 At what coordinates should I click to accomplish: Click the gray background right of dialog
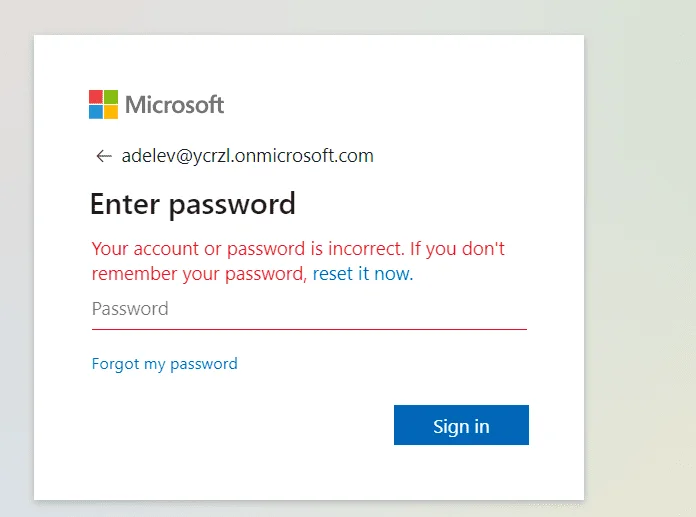[x=639, y=266]
